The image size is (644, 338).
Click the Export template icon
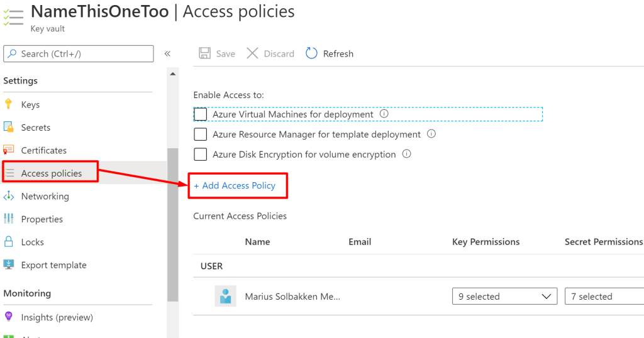(x=9, y=264)
